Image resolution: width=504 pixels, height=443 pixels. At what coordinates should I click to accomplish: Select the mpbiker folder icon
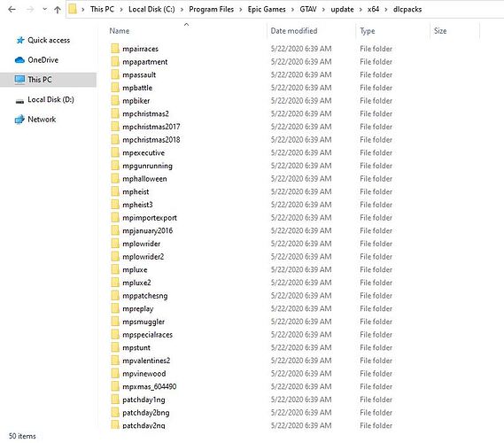point(115,101)
